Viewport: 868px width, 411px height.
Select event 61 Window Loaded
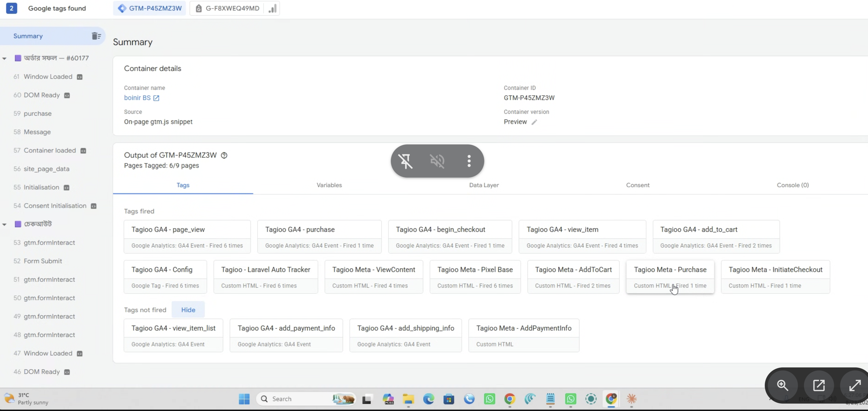coord(48,77)
